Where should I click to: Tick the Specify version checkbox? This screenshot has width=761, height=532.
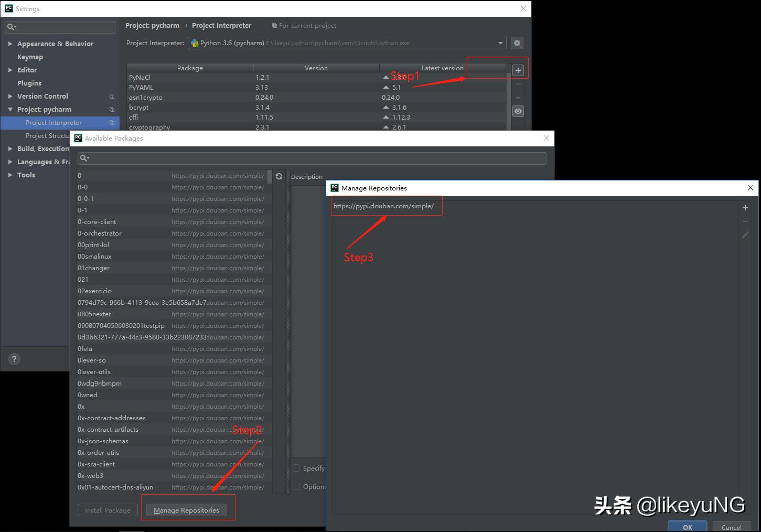pos(296,468)
